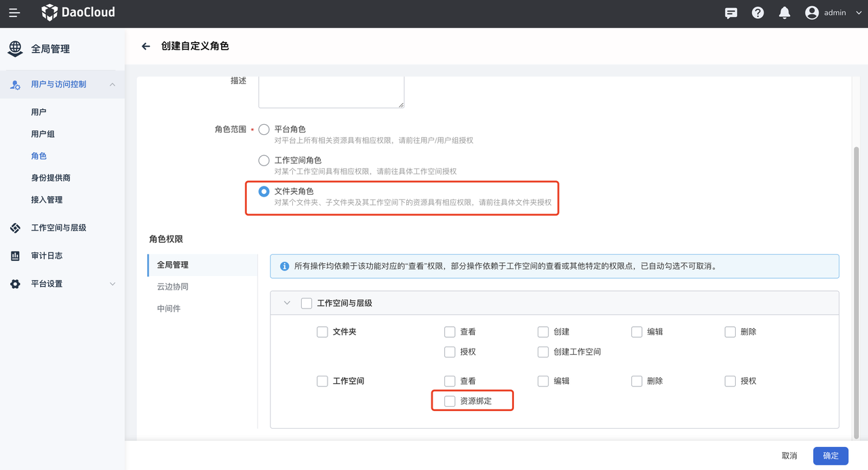Select the 平台角色 radio button

coord(264,130)
